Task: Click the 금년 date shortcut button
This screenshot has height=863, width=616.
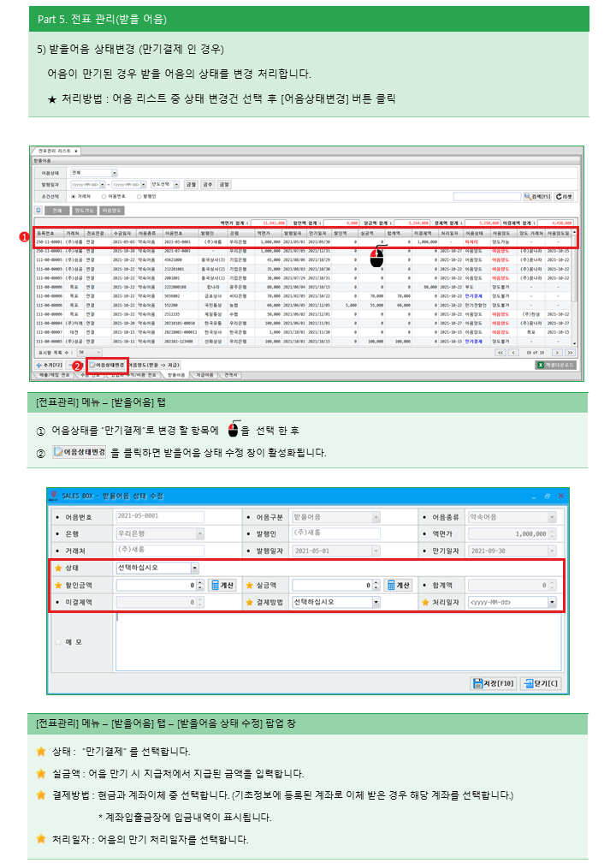Action: pos(223,184)
